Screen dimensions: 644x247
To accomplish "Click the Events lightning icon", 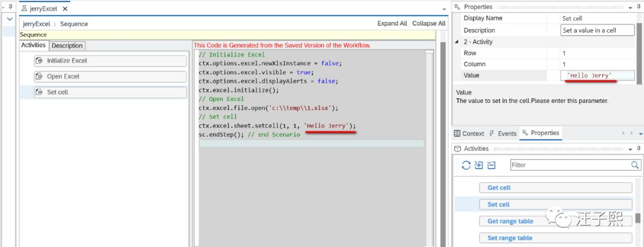I will pos(493,133).
